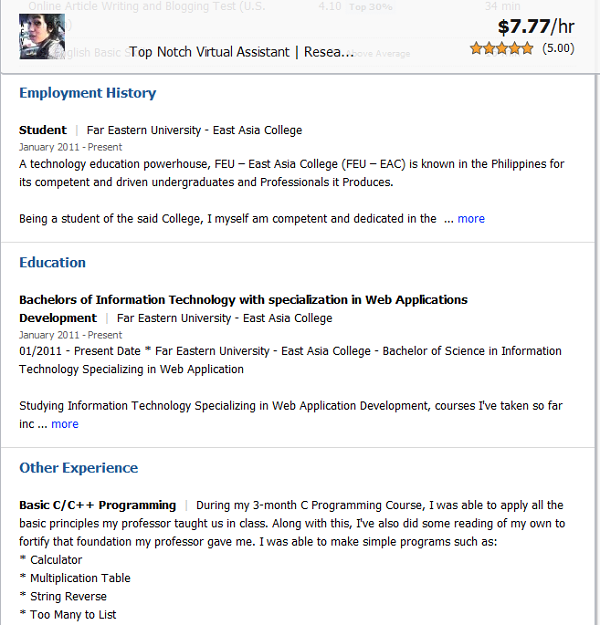Viewport: 600px width, 625px height.
Task: Expand Education description via more link
Action: (65, 424)
